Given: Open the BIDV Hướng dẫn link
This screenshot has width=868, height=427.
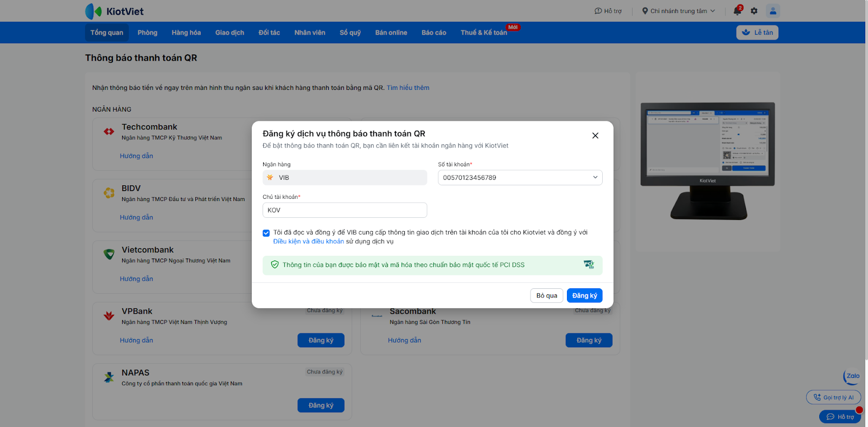Looking at the screenshot, I should 137,217.
